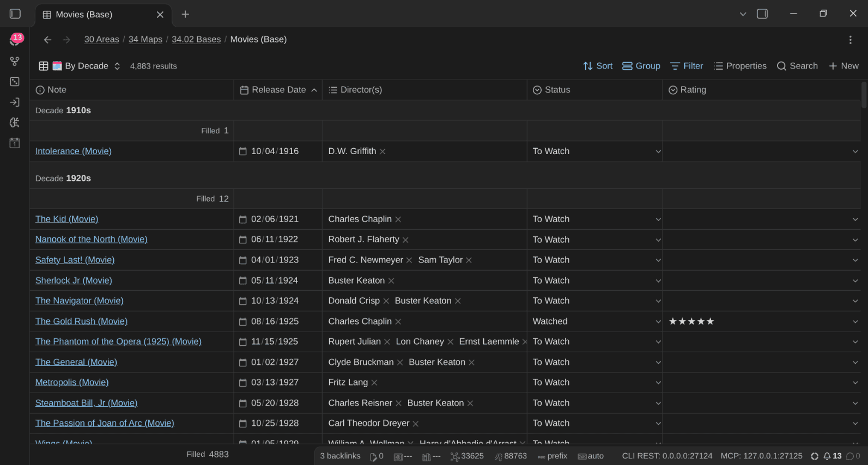
Task: Open the Rating dropdown for The Kid
Action: point(855,219)
